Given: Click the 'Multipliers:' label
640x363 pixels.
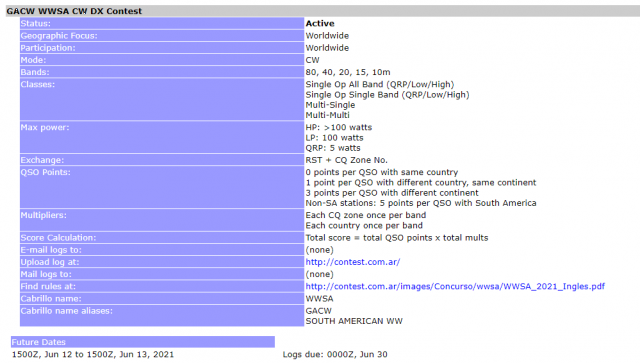Looking at the screenshot, I should 44,215.
